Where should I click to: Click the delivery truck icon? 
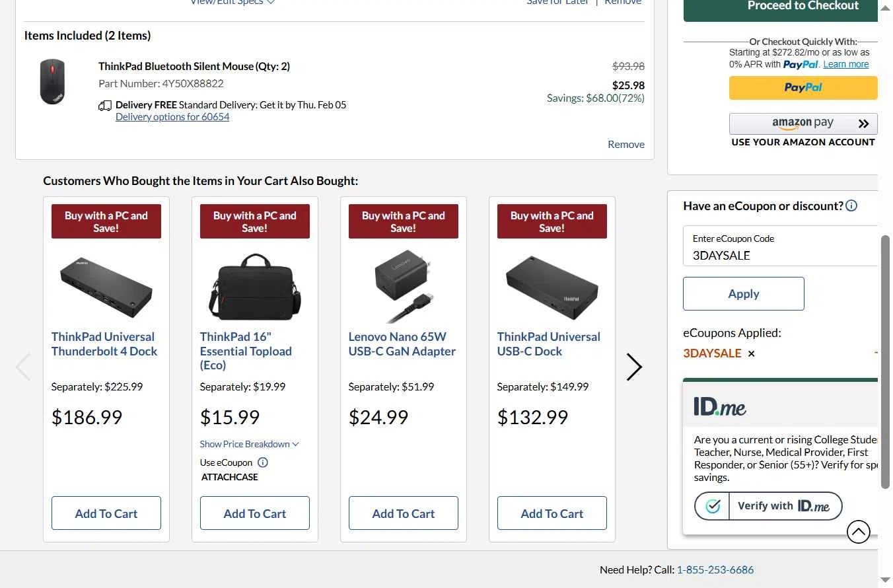click(x=105, y=106)
